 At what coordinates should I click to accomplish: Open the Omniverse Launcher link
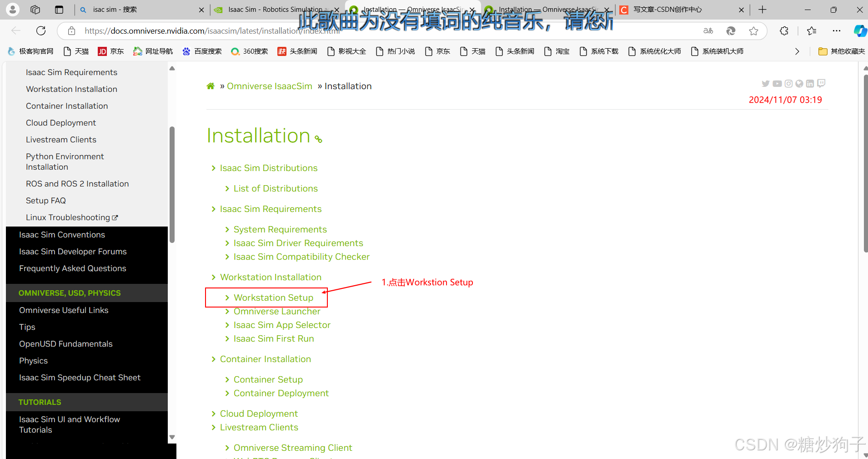click(277, 311)
